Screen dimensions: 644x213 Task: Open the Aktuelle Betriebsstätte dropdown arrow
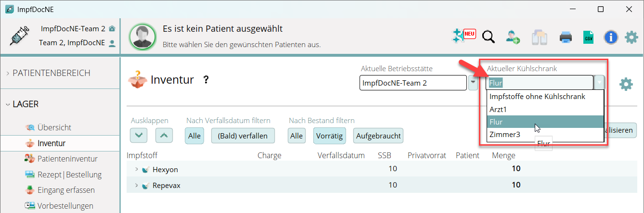pos(473,83)
